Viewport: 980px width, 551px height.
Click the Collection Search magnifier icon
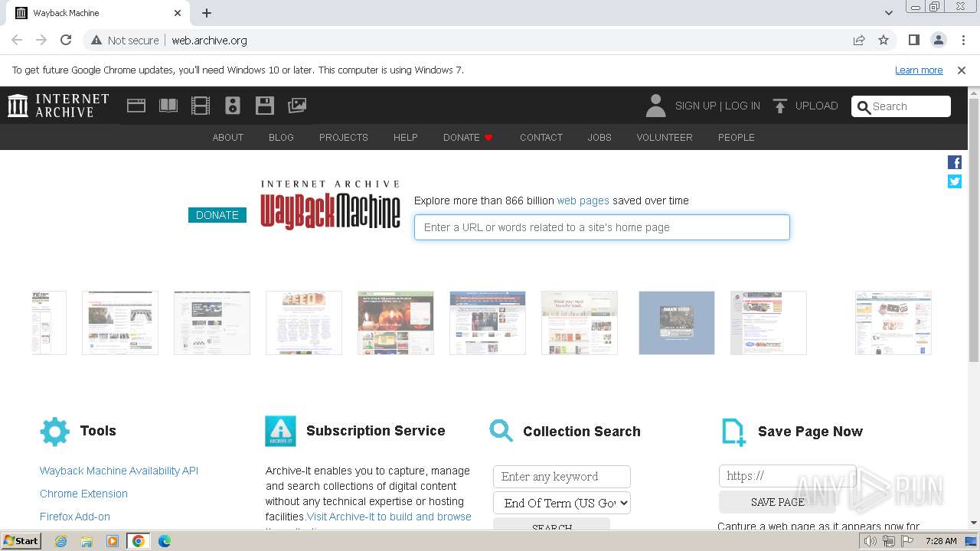pos(501,431)
